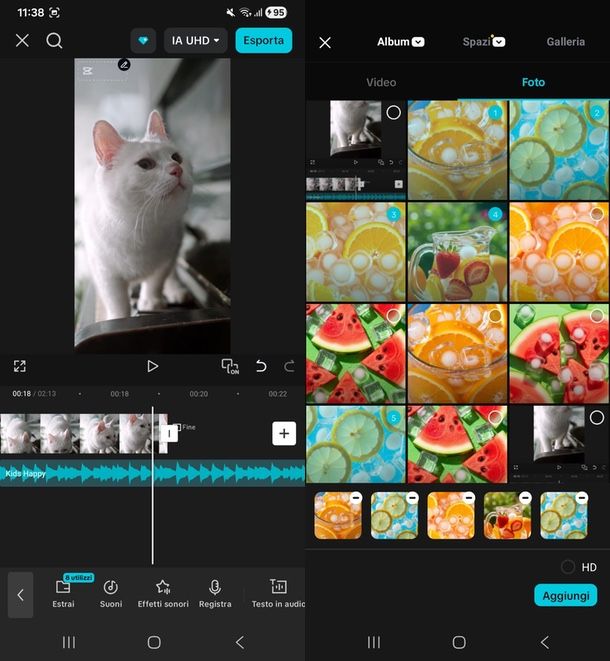The height and width of the screenshot is (661, 610).
Task: Select the first cat screenshot's circle
Action: [x=393, y=113]
